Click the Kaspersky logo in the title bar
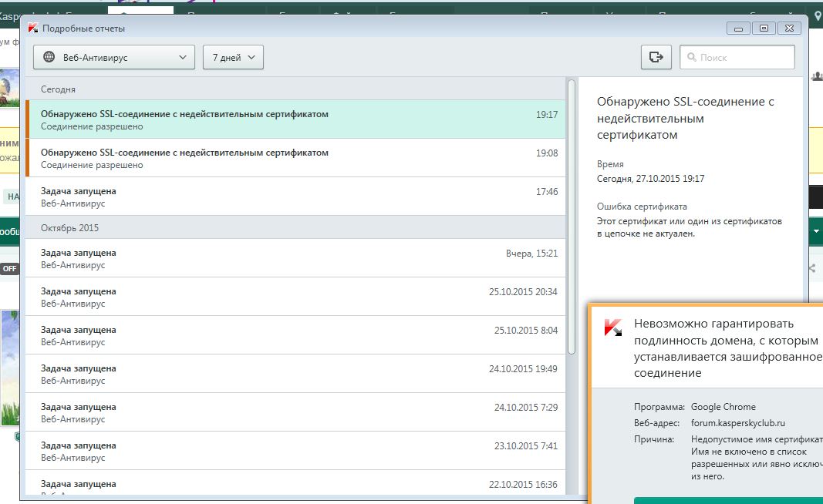This screenshot has height=504, width=823. tap(32, 29)
